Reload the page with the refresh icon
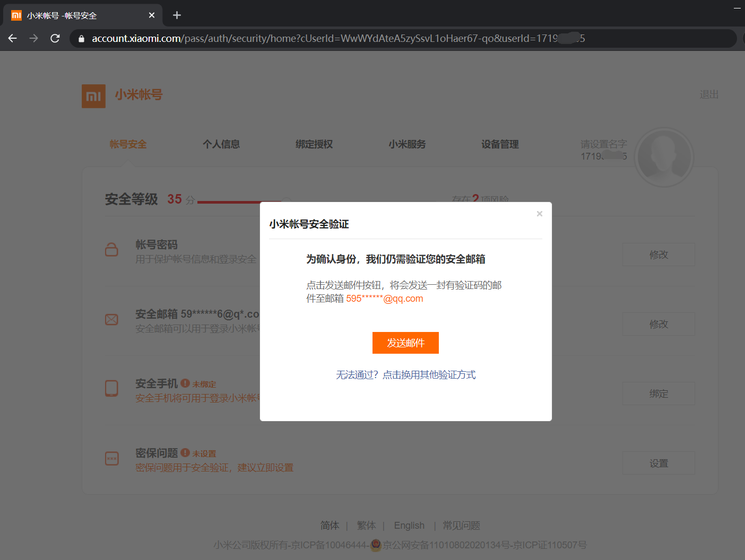Viewport: 745px width, 560px height. click(x=55, y=38)
